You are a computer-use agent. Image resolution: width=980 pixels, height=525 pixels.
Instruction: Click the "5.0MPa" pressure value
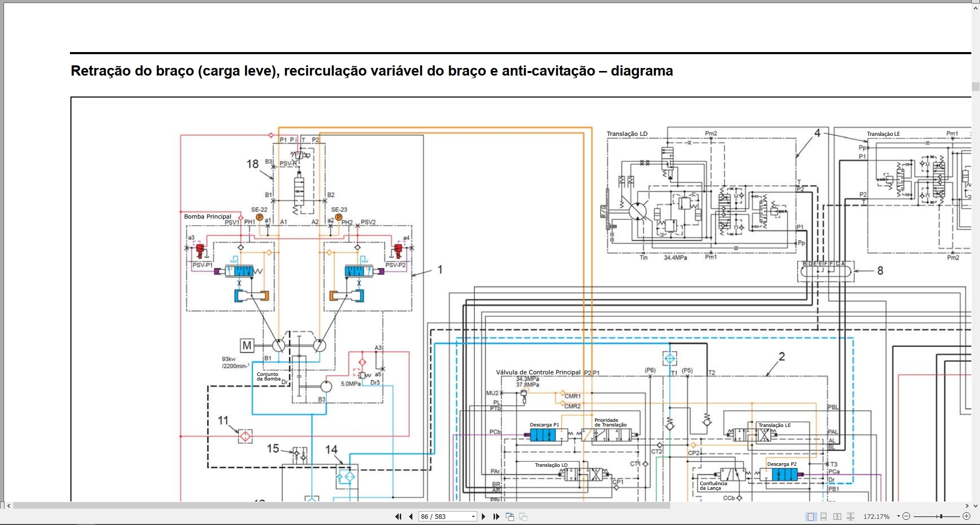pyautogui.click(x=351, y=384)
